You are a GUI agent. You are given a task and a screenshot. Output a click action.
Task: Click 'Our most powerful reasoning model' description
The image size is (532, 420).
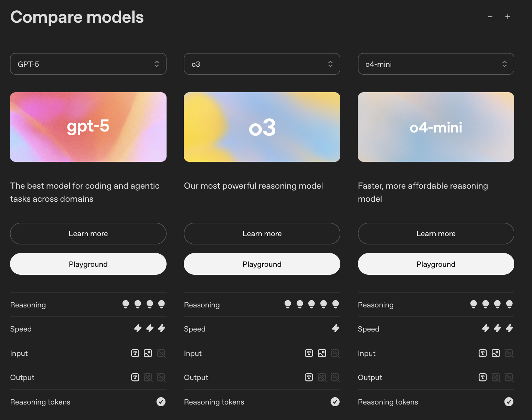pyautogui.click(x=254, y=186)
